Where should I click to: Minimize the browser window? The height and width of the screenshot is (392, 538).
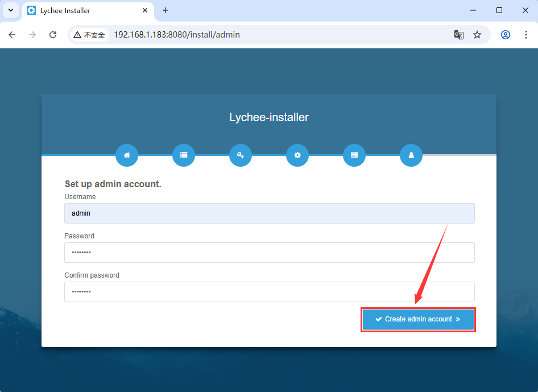click(x=473, y=10)
